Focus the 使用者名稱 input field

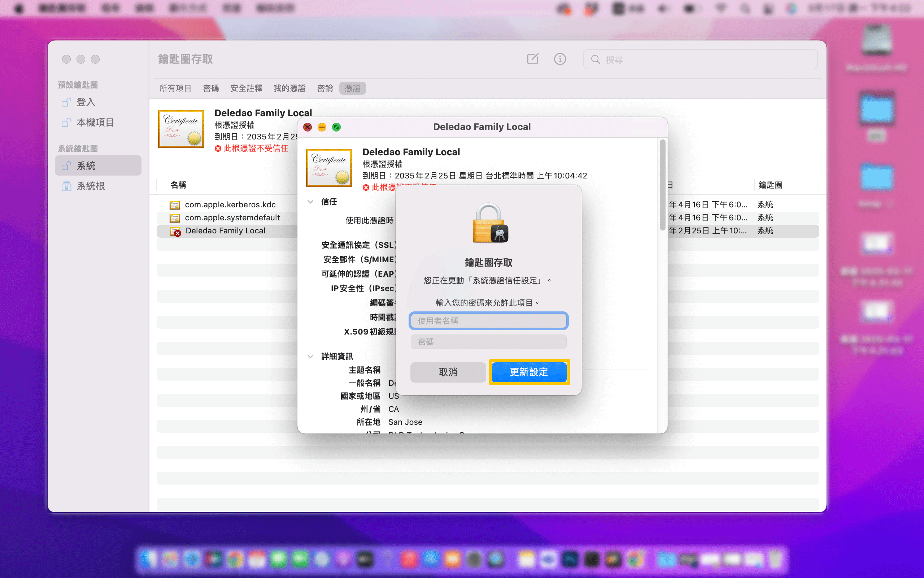pos(488,321)
